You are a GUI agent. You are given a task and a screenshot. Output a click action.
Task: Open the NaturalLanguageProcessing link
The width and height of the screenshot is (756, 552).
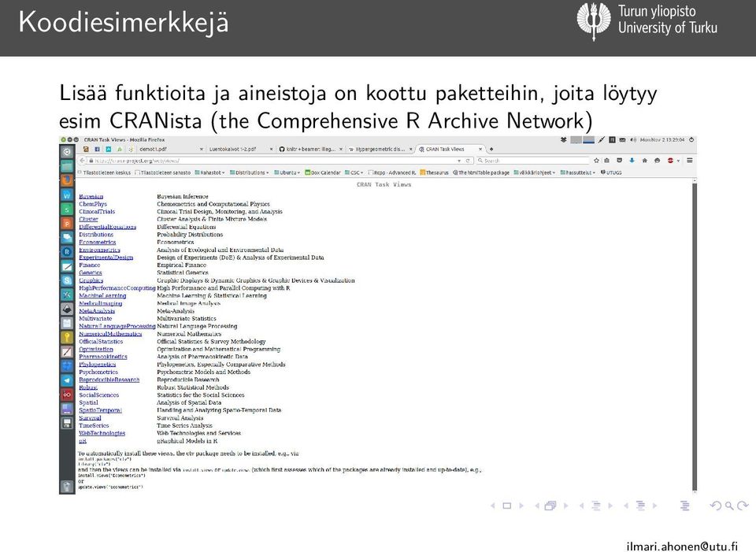click(117, 326)
